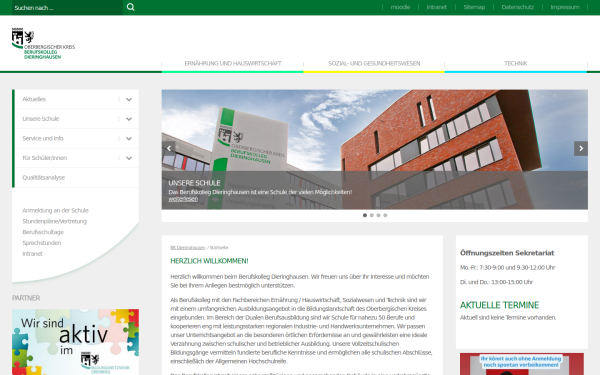Click 'Aktuell sind keine Termine vorhanden.' text

[508, 318]
